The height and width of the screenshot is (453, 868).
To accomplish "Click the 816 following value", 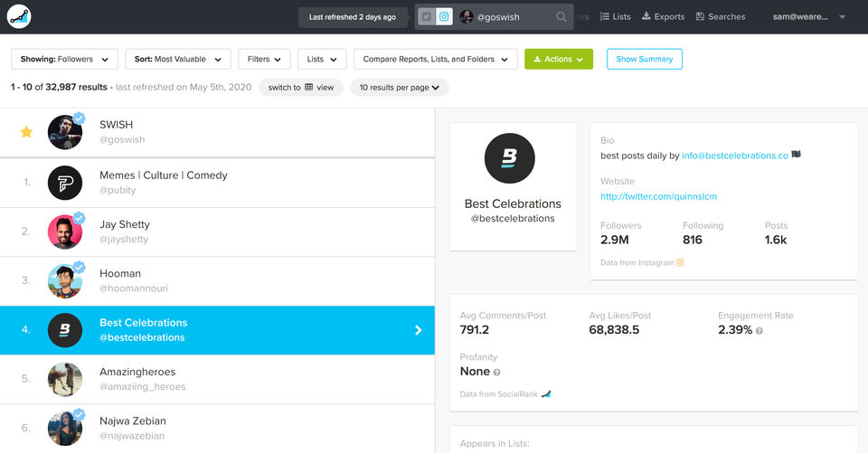I will coord(692,240).
